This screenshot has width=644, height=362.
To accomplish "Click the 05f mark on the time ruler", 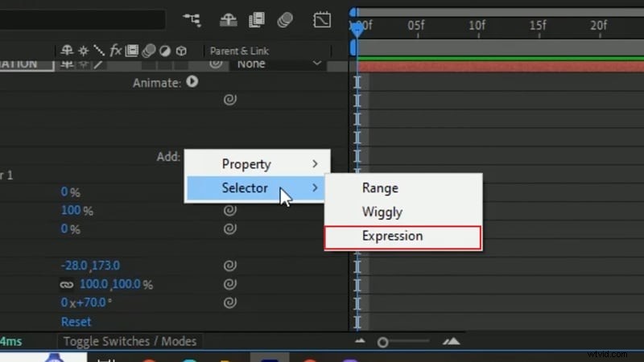I will 416,26.
